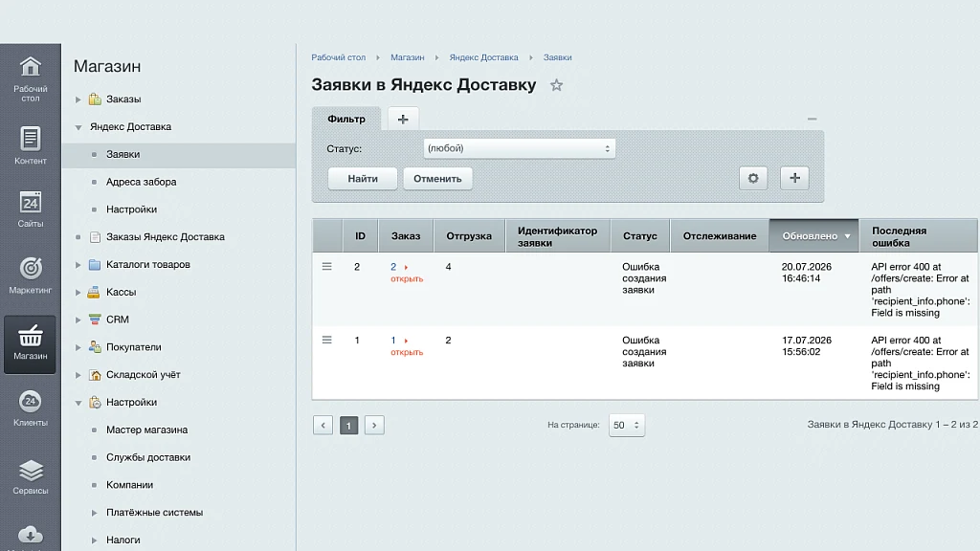Collapse the Настройки tree node

78,403
